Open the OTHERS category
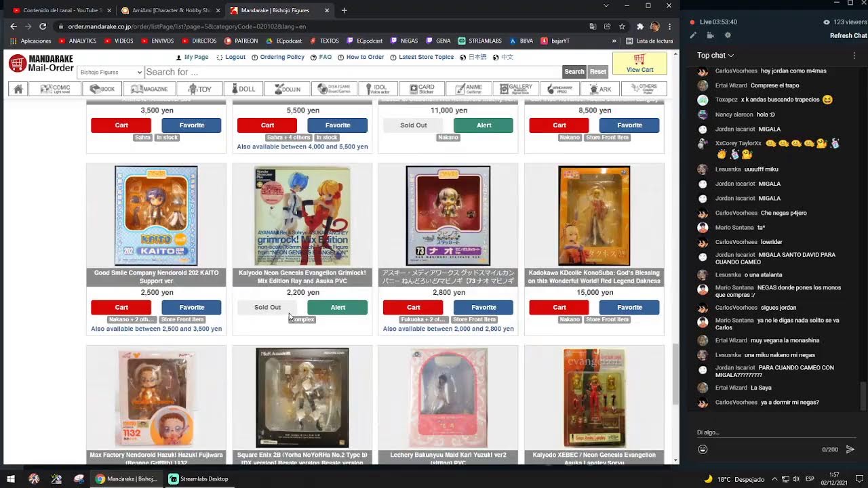Viewport: 868px width, 488px height. [x=644, y=89]
